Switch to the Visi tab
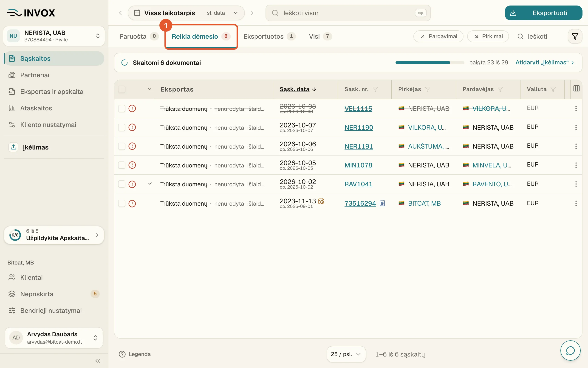The height and width of the screenshot is (368, 588). tap(320, 37)
